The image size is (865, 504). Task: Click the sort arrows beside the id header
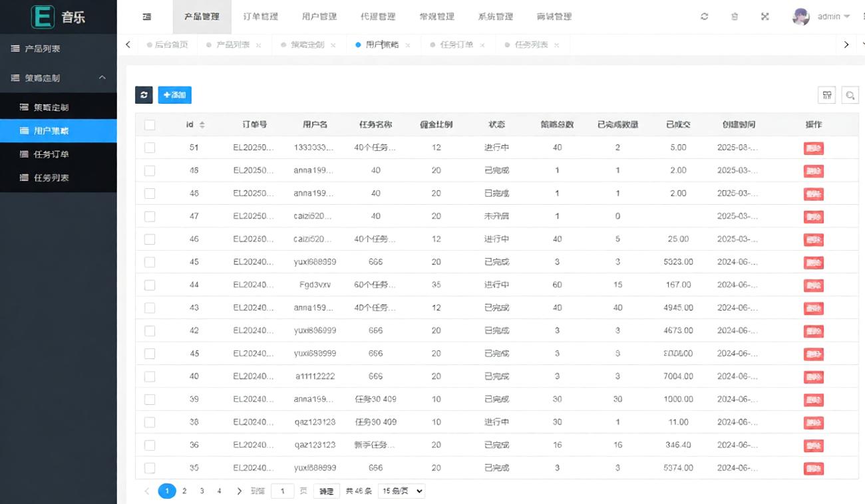(x=202, y=125)
